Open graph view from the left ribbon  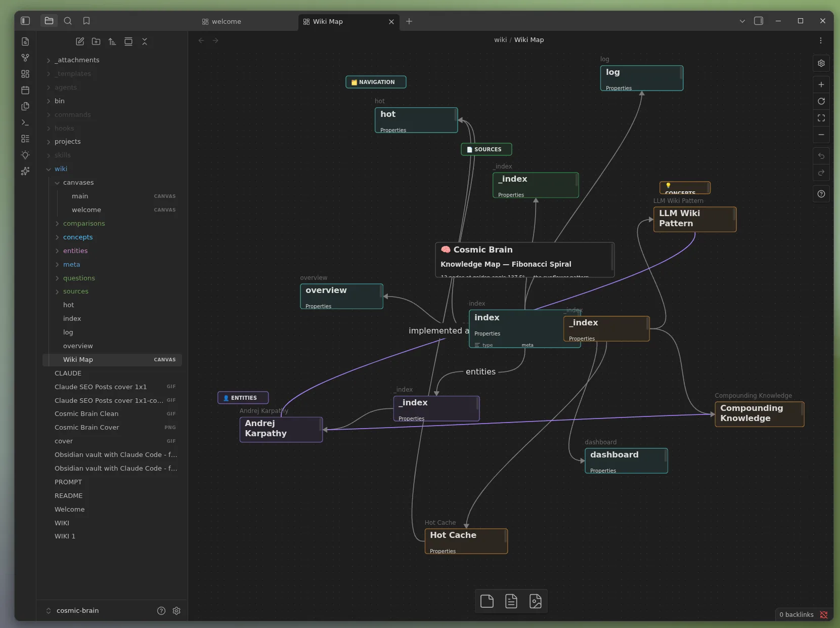[25, 58]
